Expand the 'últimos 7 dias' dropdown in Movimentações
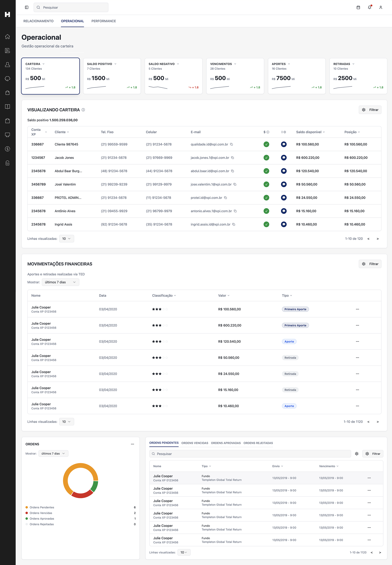Image resolution: width=392 pixels, height=565 pixels. [x=60, y=282]
